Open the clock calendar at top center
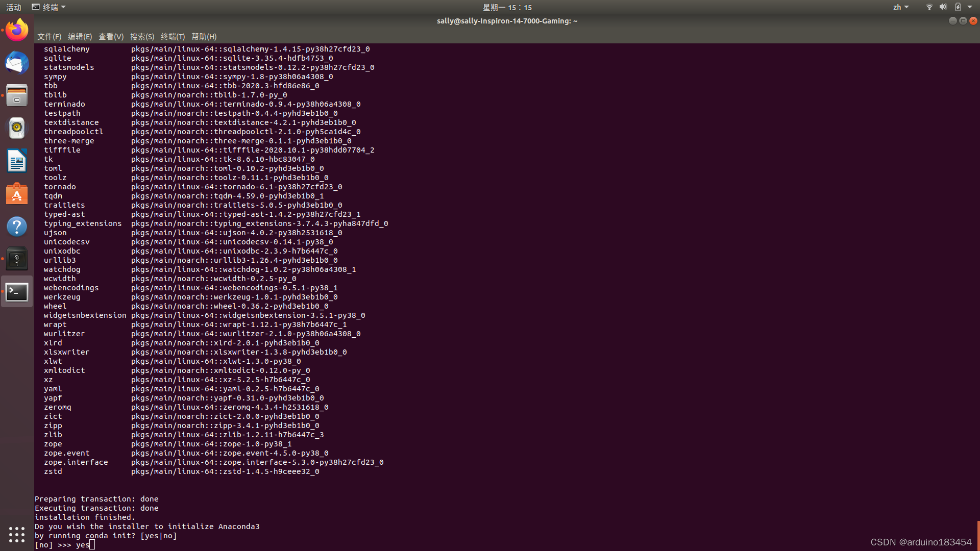Image resolution: width=980 pixels, height=551 pixels. point(507,7)
